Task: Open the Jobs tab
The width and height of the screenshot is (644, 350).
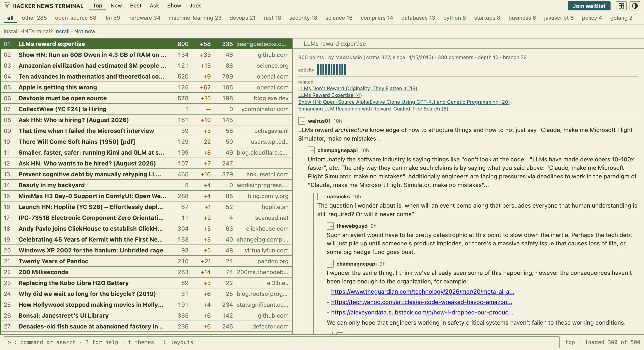Action: (195, 6)
